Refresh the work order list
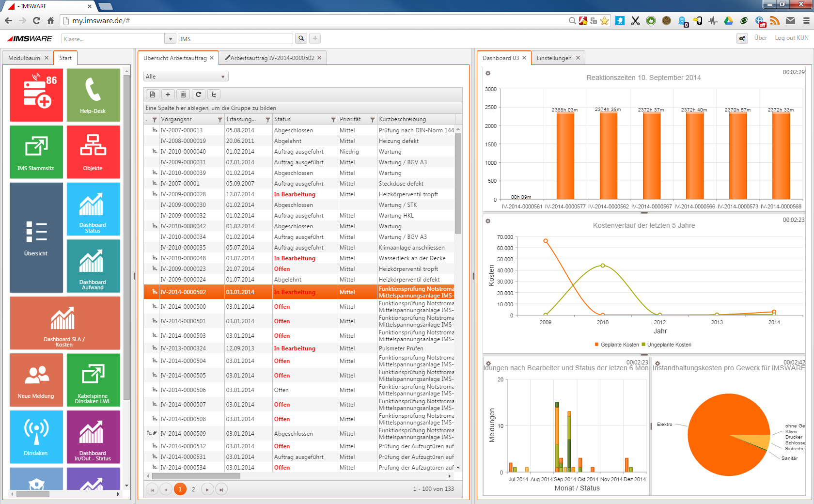Viewport: 814px width, 504px height. point(198,94)
